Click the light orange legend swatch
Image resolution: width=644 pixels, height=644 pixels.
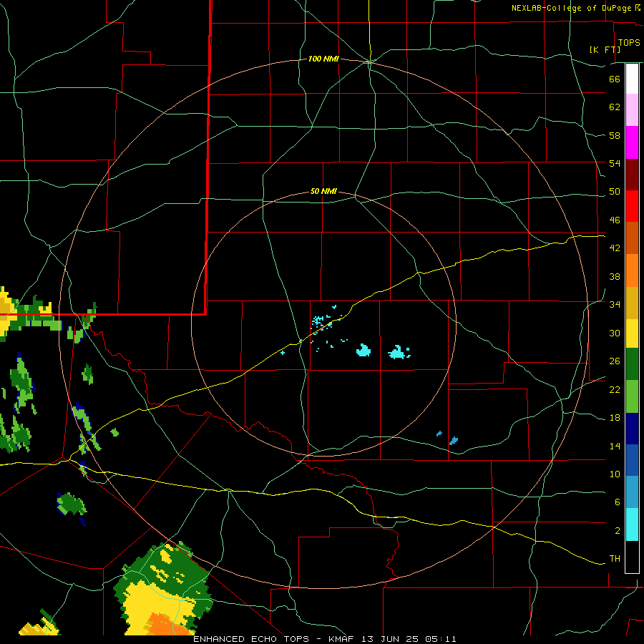632,270
